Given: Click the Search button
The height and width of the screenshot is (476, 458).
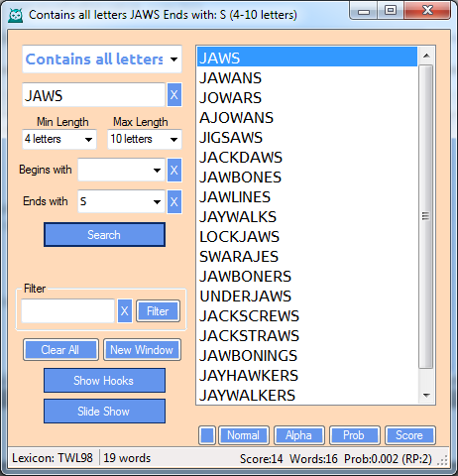Looking at the screenshot, I should click(104, 235).
